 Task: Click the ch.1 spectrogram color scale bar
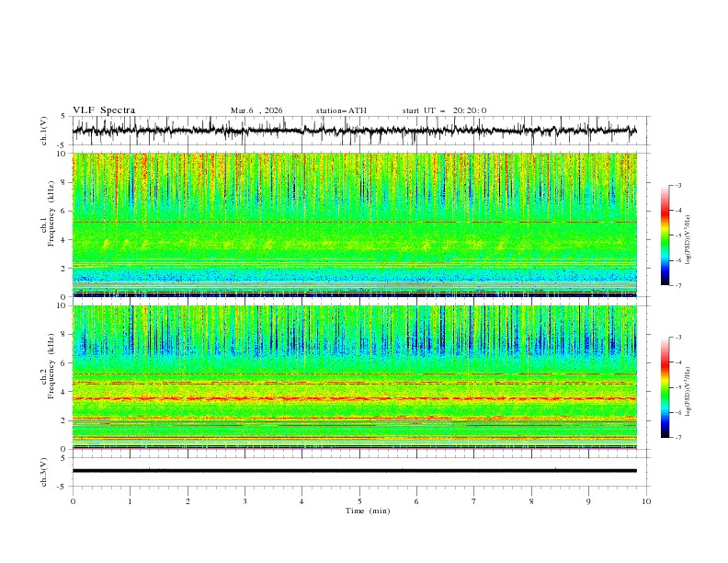click(665, 236)
